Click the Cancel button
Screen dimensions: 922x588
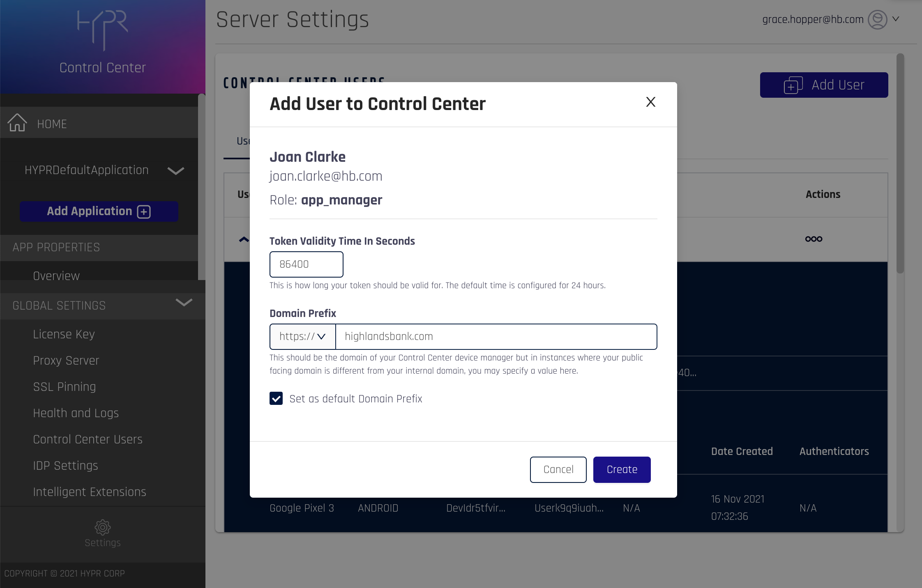(x=558, y=469)
